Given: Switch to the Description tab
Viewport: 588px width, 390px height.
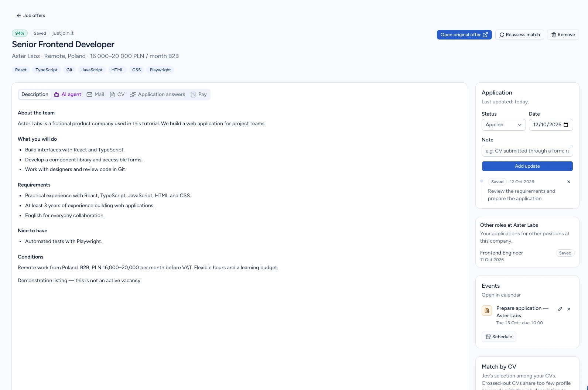Looking at the screenshot, I should [35, 95].
